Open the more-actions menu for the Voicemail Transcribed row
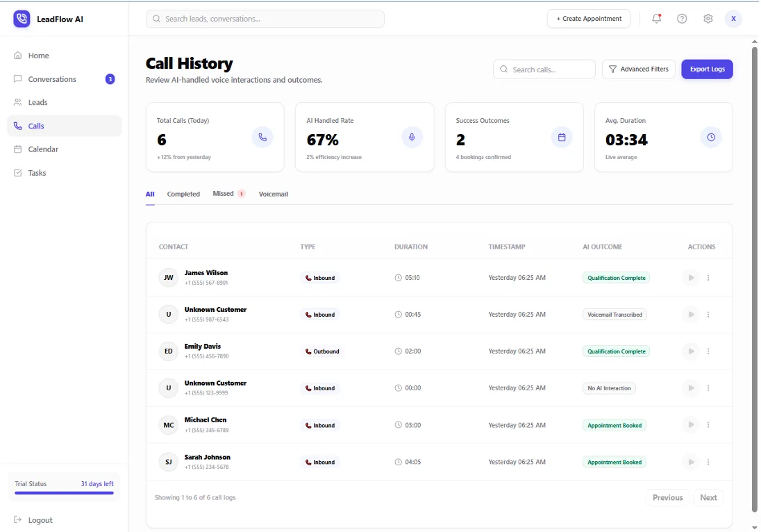This screenshot has height=532, width=761. tap(708, 315)
